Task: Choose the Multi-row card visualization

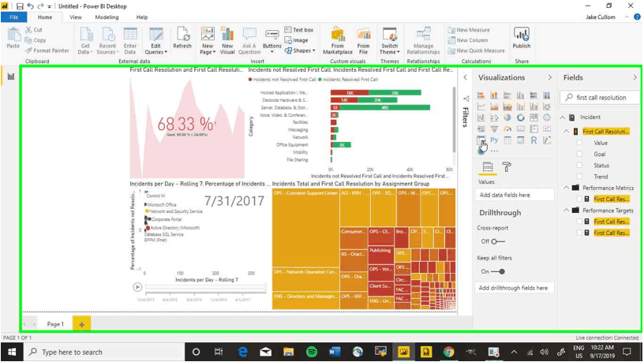Action: (534, 129)
